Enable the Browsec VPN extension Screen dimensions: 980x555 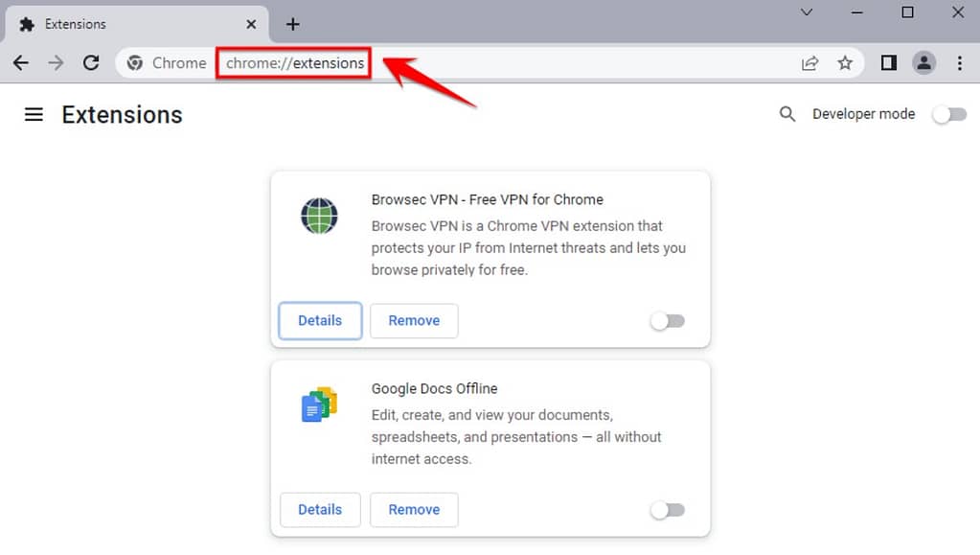tap(668, 321)
